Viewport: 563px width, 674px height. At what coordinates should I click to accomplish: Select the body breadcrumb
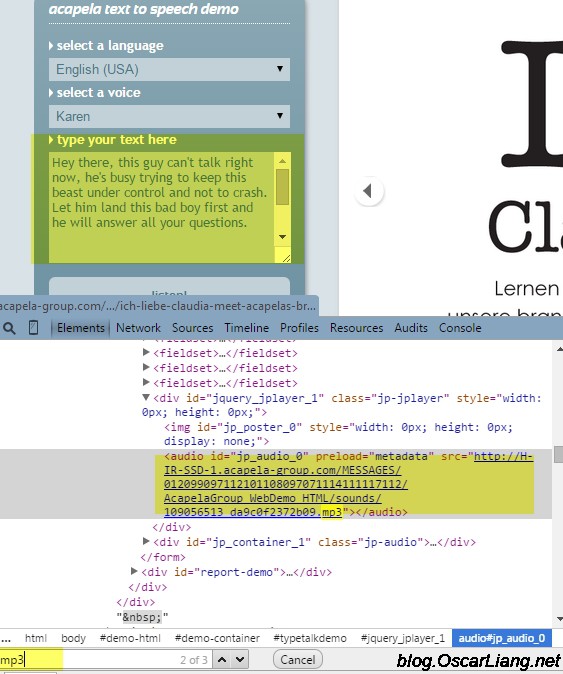pyautogui.click(x=73, y=638)
